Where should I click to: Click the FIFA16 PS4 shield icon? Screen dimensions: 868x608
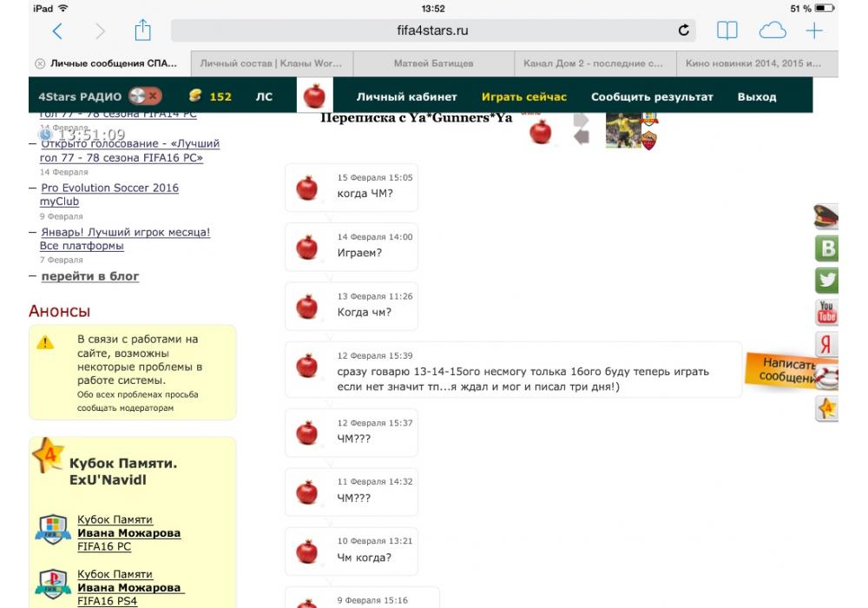pos(53,585)
